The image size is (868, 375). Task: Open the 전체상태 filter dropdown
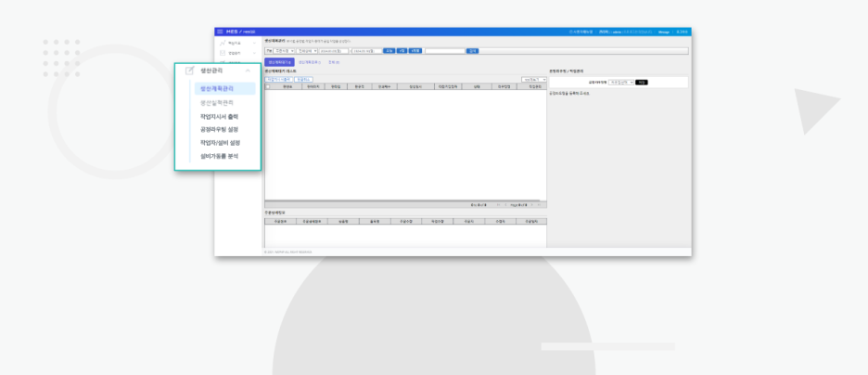tap(307, 51)
